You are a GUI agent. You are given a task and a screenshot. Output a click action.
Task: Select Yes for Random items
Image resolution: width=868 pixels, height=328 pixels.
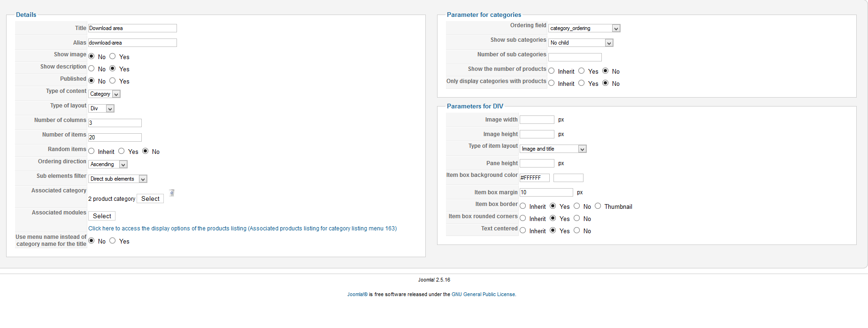click(x=122, y=151)
